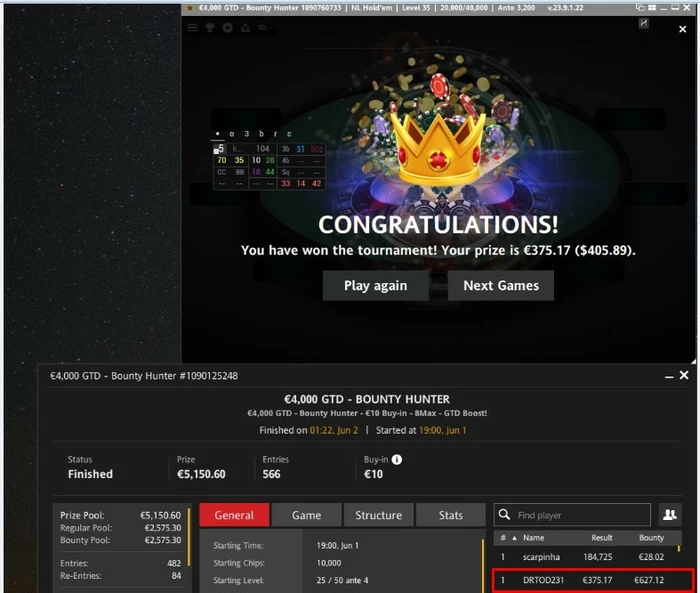Screen dimensions: 700x593
Task: Click the Bounty Pool €2,575.30 amount
Action: click(x=162, y=540)
